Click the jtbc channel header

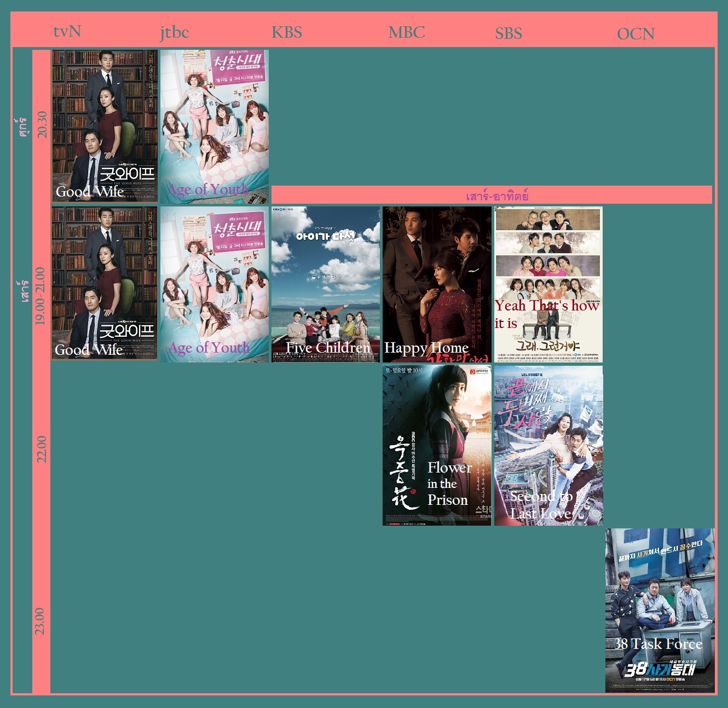(174, 32)
